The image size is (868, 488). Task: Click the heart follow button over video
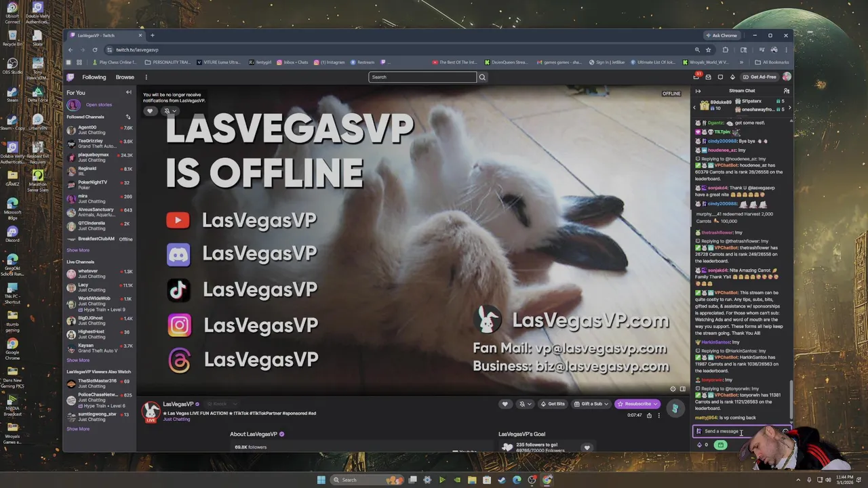[150, 111]
